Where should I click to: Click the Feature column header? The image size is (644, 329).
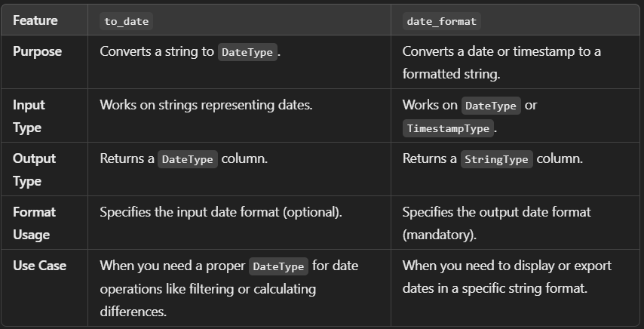point(35,20)
